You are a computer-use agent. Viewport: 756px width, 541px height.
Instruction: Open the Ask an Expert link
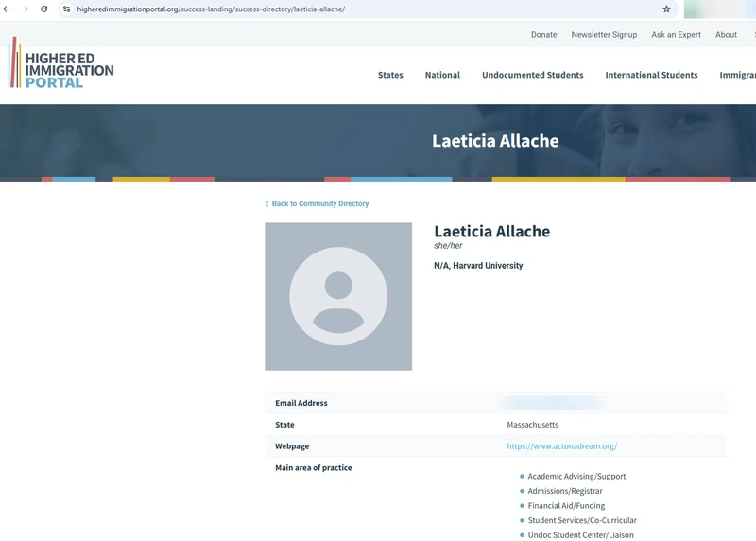pos(676,35)
